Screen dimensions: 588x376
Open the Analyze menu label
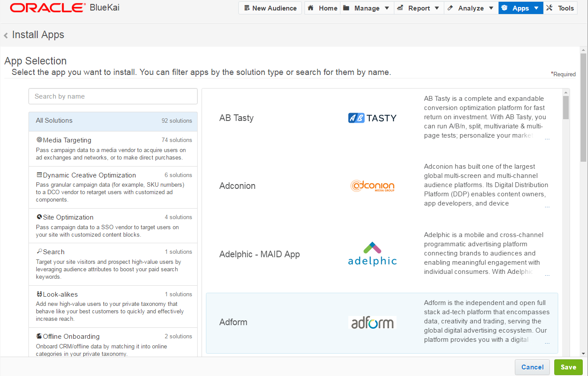pyautogui.click(x=471, y=8)
